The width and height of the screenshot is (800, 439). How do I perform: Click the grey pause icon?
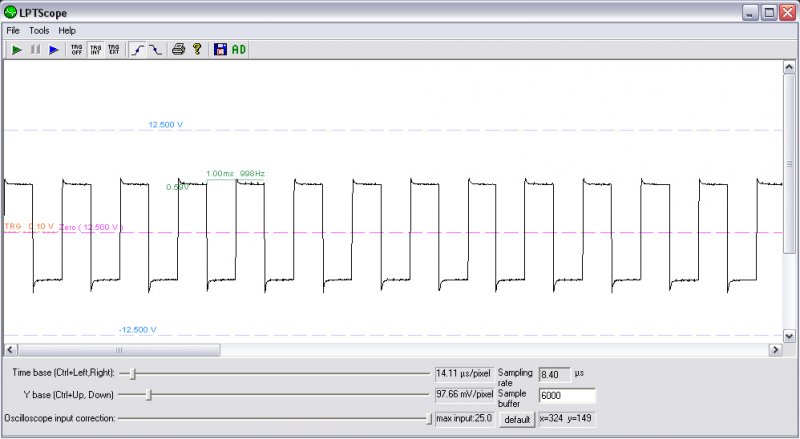click(35, 50)
